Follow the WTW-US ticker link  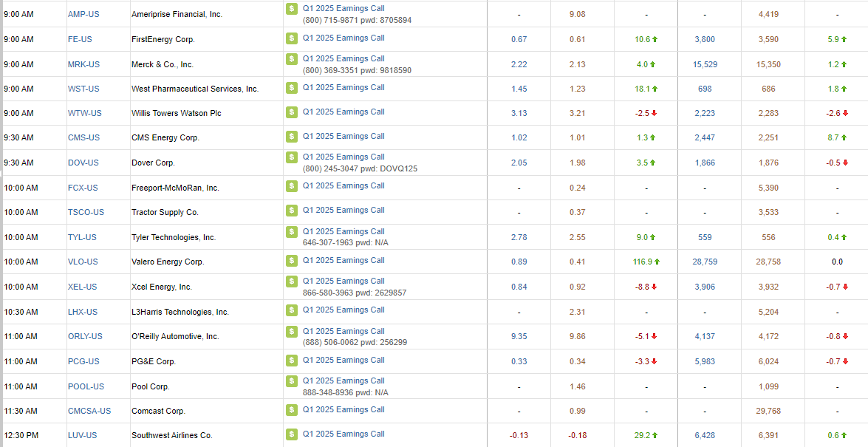click(85, 113)
